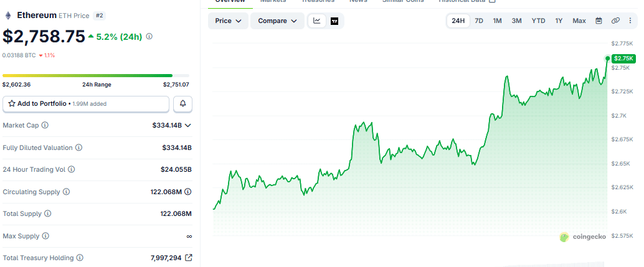Copy chart link with chain icon
Image resolution: width=644 pixels, height=267 pixels.
pos(615,21)
